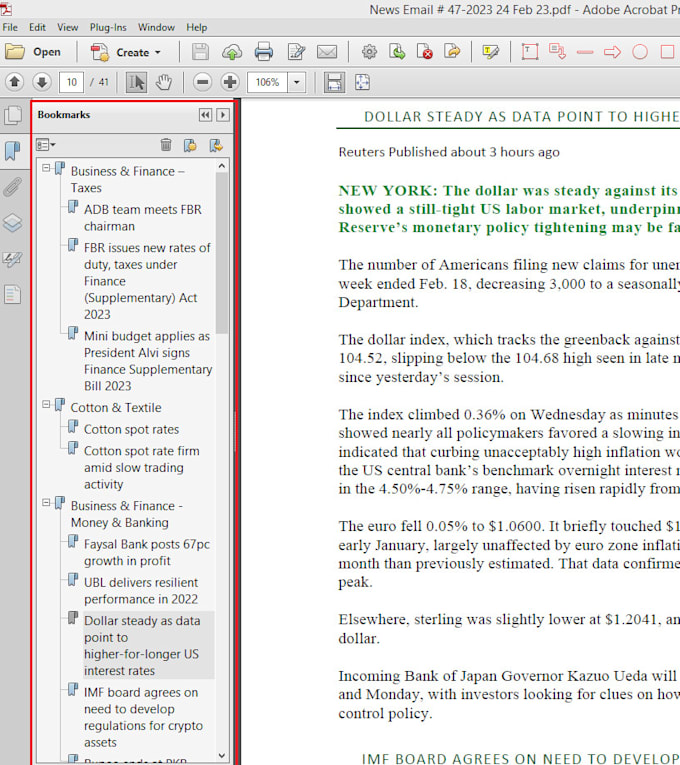This screenshot has height=765, width=680.
Task: Click the export page green arrow icon
Action: click(x=397, y=52)
